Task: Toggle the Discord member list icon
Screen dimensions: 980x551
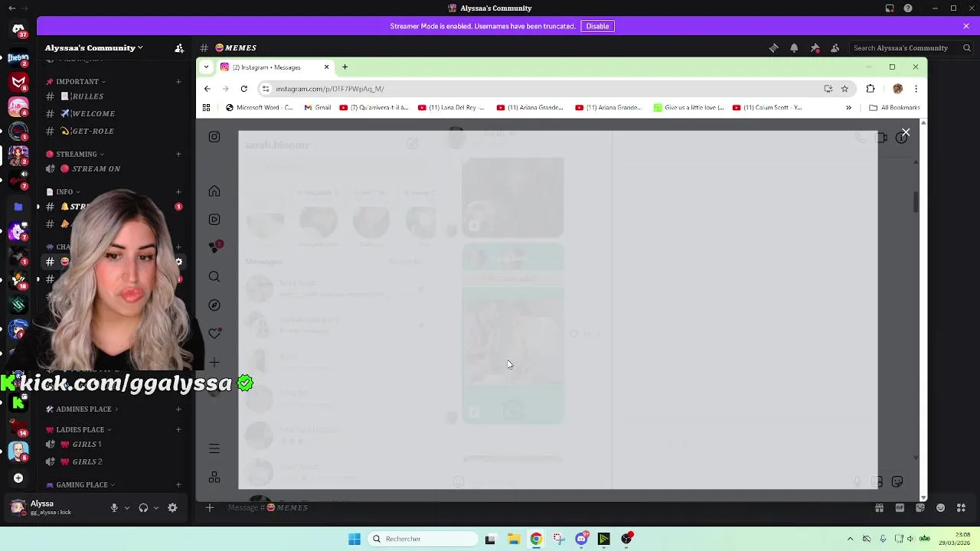Action: point(835,47)
